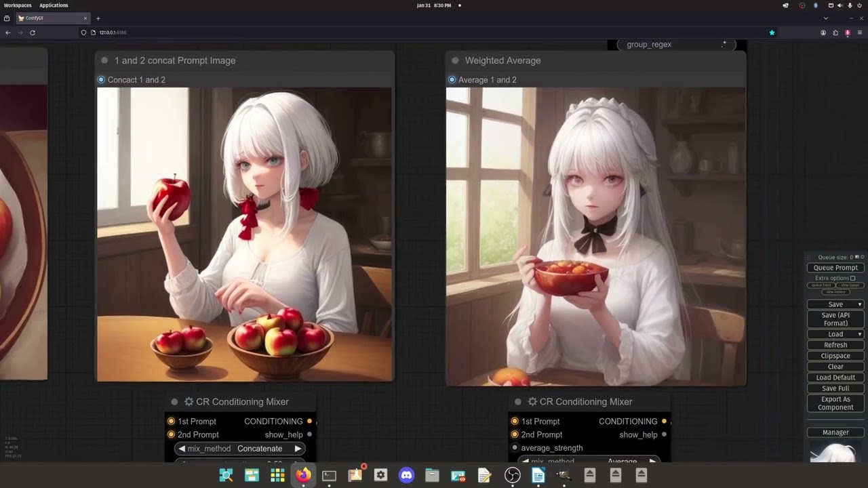Click the Refresh button

pyautogui.click(x=835, y=345)
